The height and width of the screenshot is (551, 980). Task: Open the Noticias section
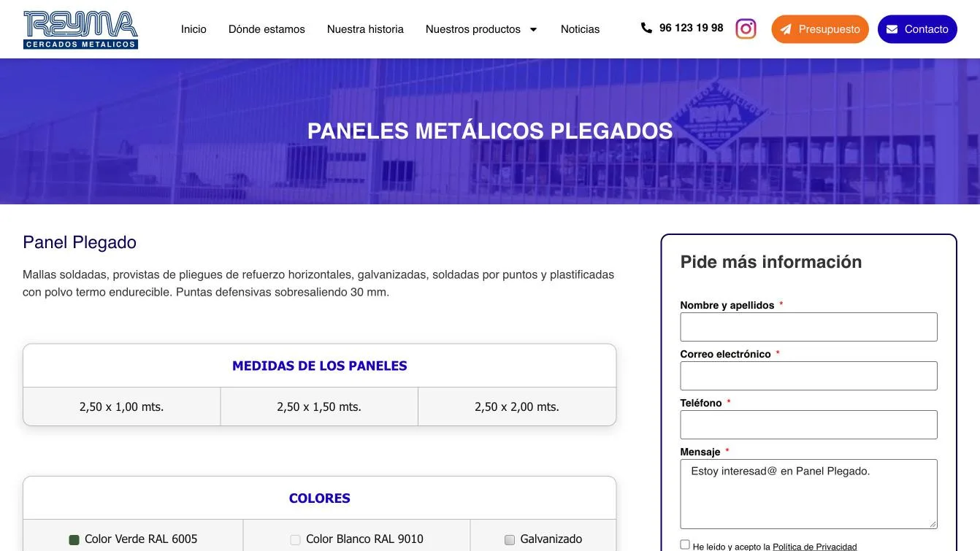580,29
